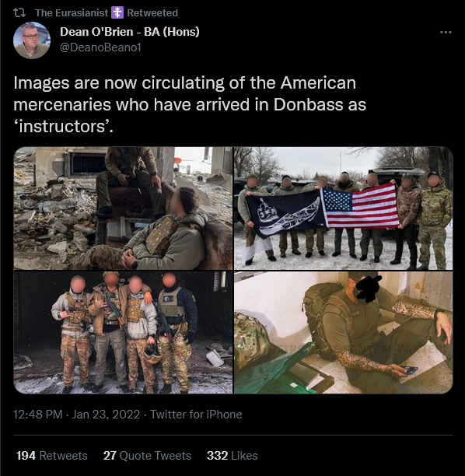Open the rubble building photo thumbnail

[x=123, y=208]
